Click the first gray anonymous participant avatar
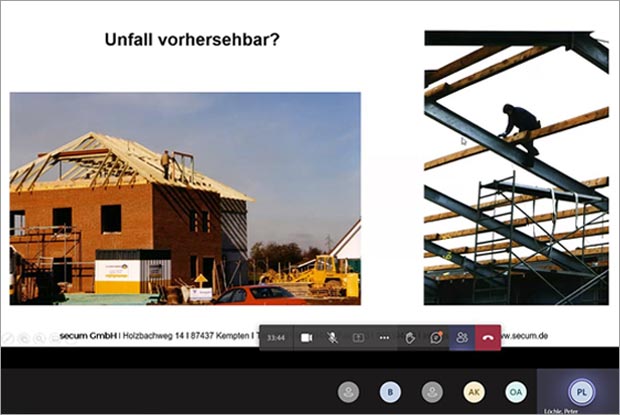This screenshot has height=415, width=620. tap(349, 392)
